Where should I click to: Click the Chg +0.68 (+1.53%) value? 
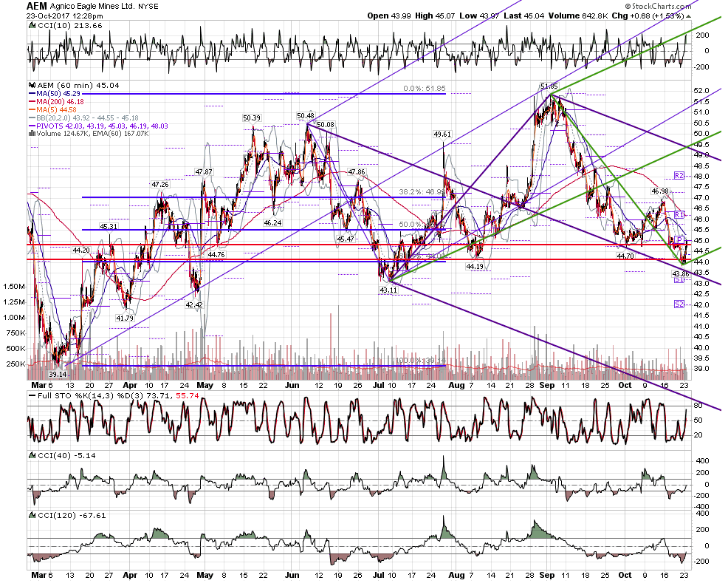point(648,16)
